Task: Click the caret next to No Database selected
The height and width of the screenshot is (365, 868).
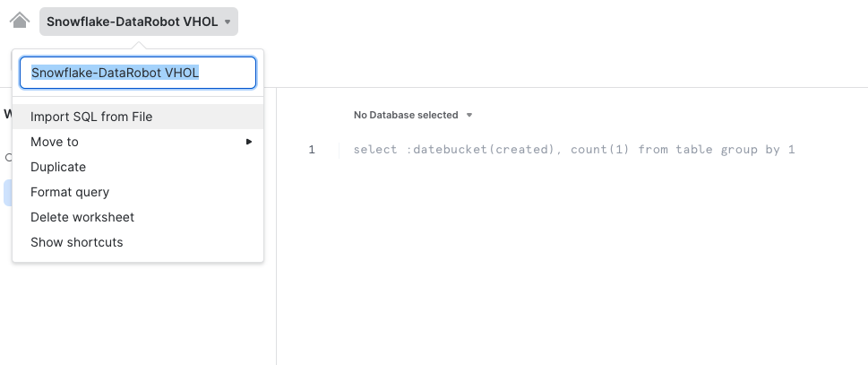Action: point(469,115)
